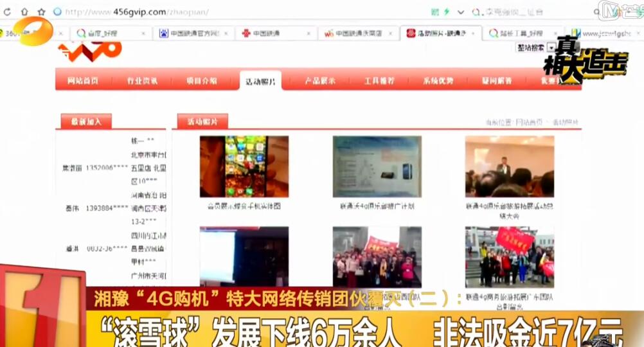The width and height of the screenshot is (644, 347).
Task: Open the 整站搜索 dropdown arrow
Action: [551, 48]
